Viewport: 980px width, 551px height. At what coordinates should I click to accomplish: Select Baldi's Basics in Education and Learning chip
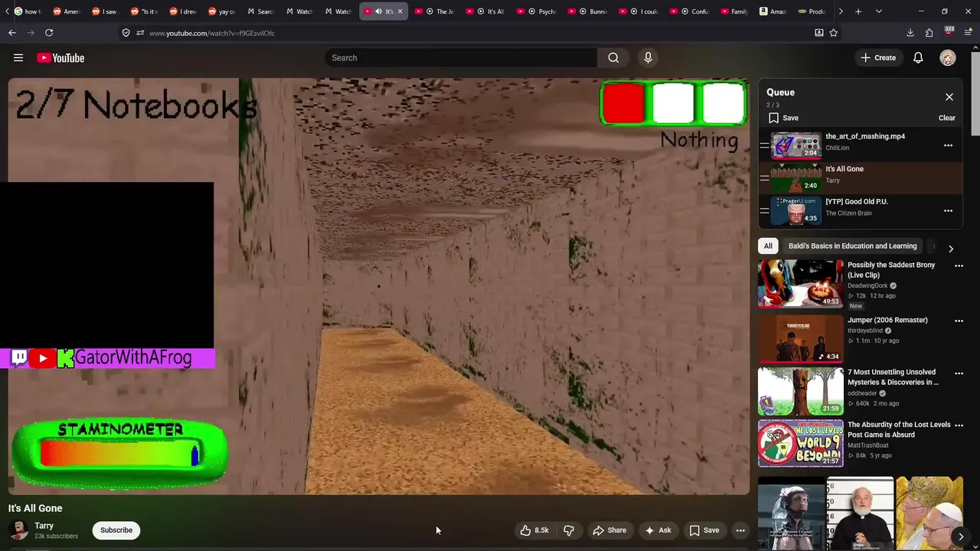pyautogui.click(x=852, y=246)
